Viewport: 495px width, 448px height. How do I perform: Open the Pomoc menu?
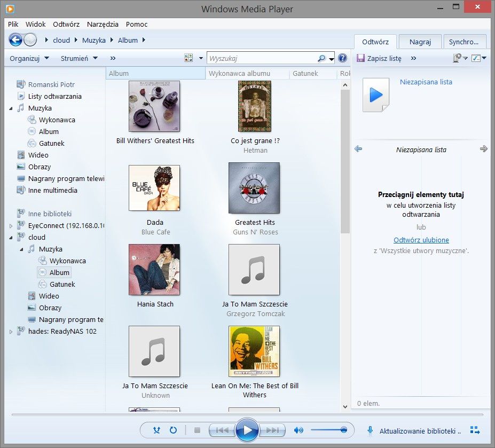coord(136,25)
